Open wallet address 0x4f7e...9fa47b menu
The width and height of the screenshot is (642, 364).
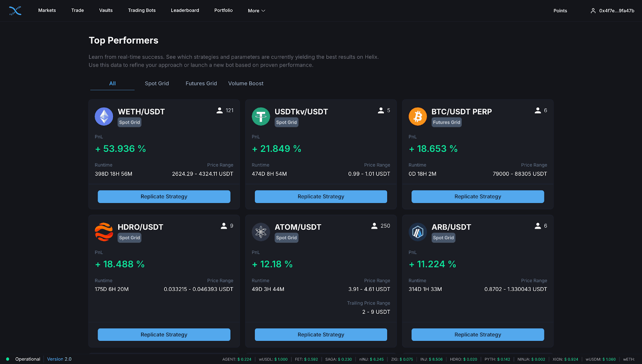point(616,11)
